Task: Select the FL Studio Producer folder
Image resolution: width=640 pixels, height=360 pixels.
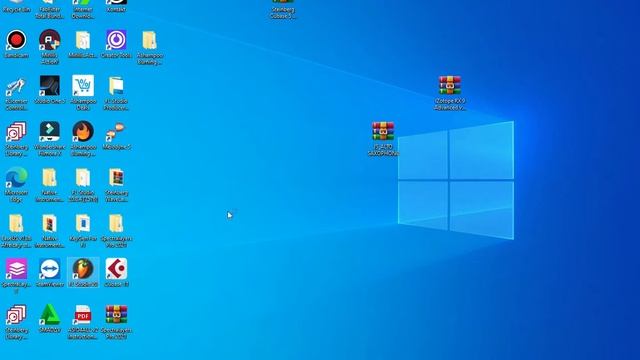Action: 116,86
